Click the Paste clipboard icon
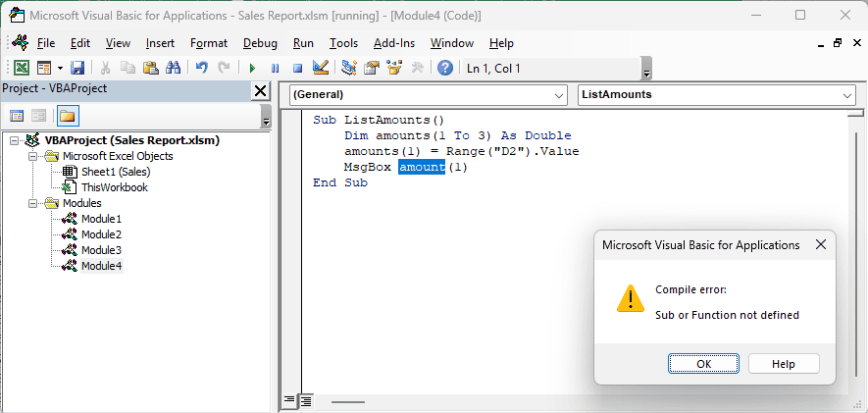 pyautogui.click(x=151, y=68)
